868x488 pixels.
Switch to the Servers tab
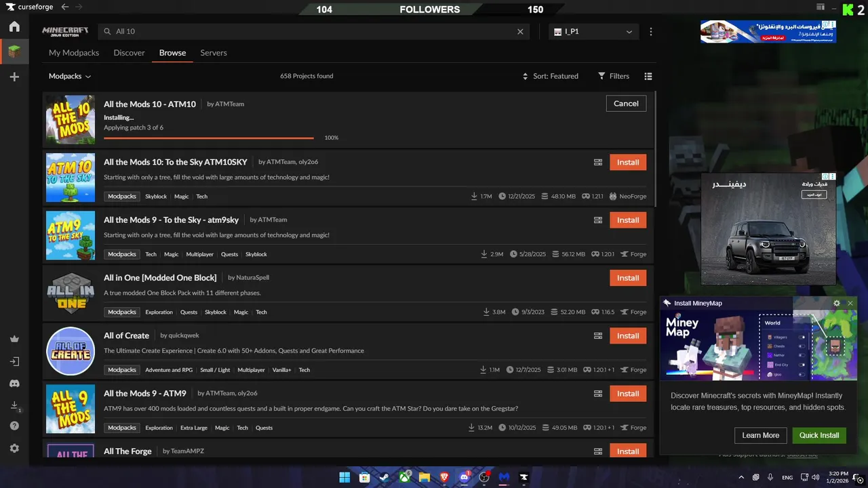point(214,53)
